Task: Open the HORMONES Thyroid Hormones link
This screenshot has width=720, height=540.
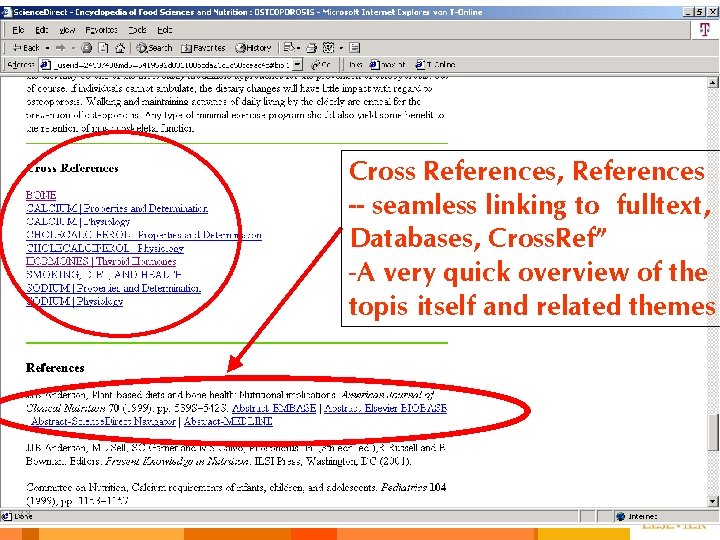Action: click(x=101, y=262)
